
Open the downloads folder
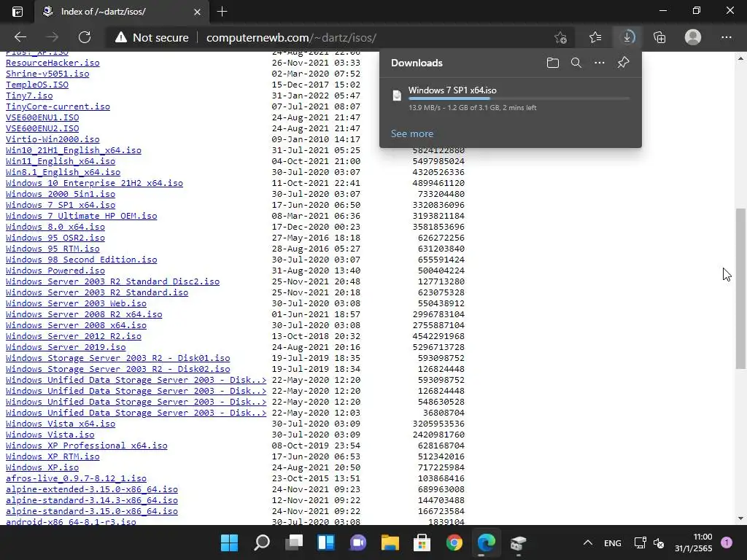tap(553, 63)
